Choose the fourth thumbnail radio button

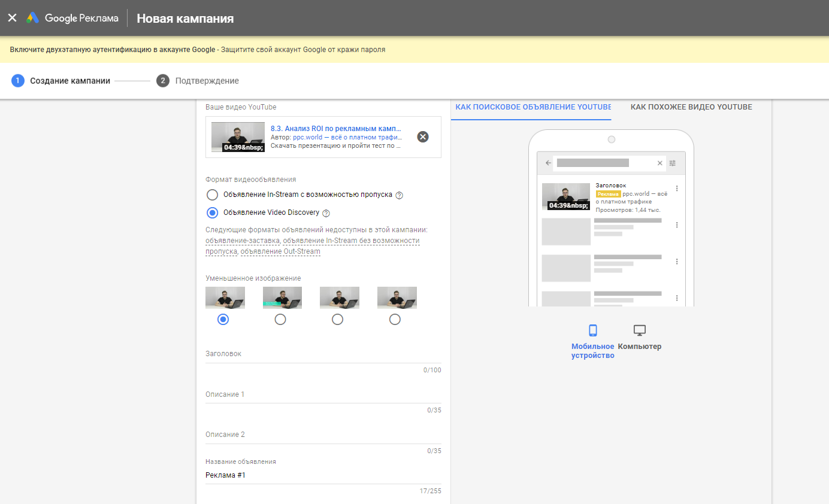[395, 320]
